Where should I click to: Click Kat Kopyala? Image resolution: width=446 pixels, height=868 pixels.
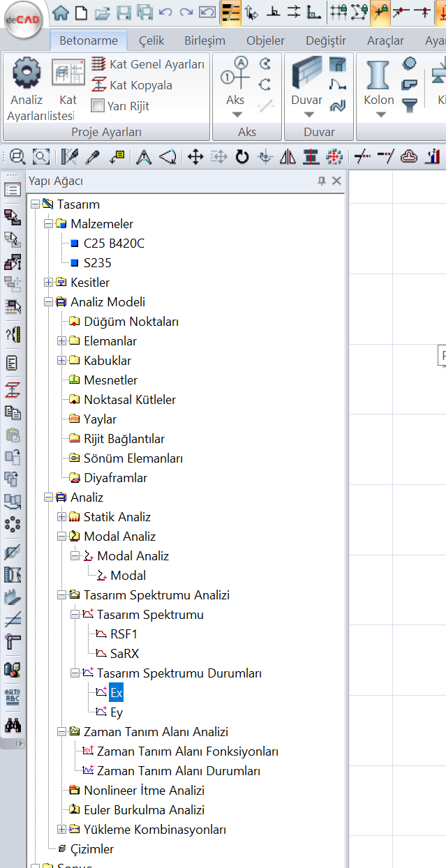132,85
